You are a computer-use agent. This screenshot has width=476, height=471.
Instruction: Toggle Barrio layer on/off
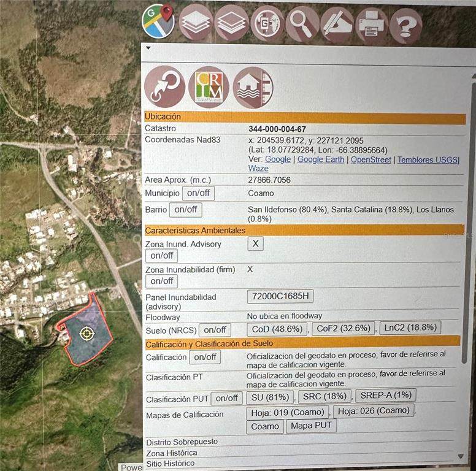(185, 210)
